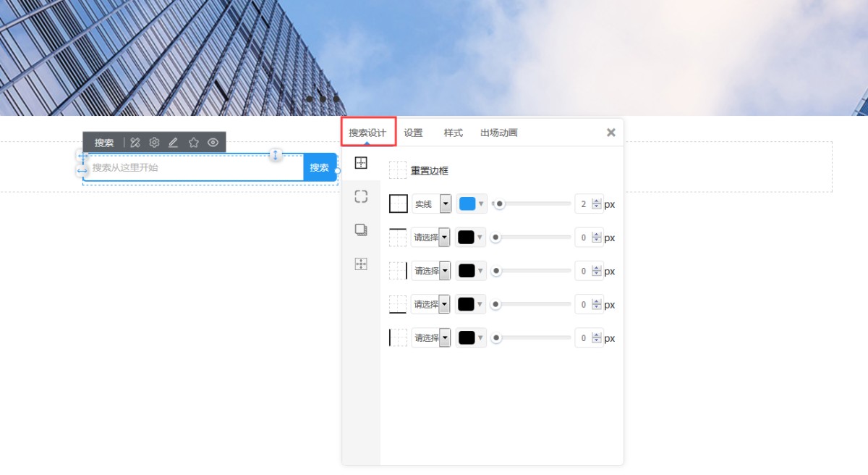Click left border width stepper arrows

(x=597, y=337)
